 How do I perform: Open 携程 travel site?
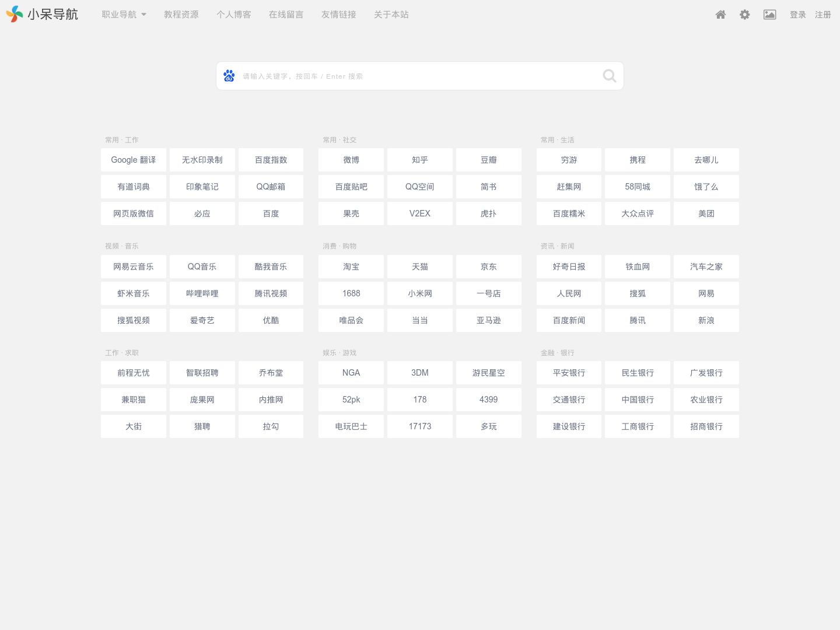click(x=638, y=160)
